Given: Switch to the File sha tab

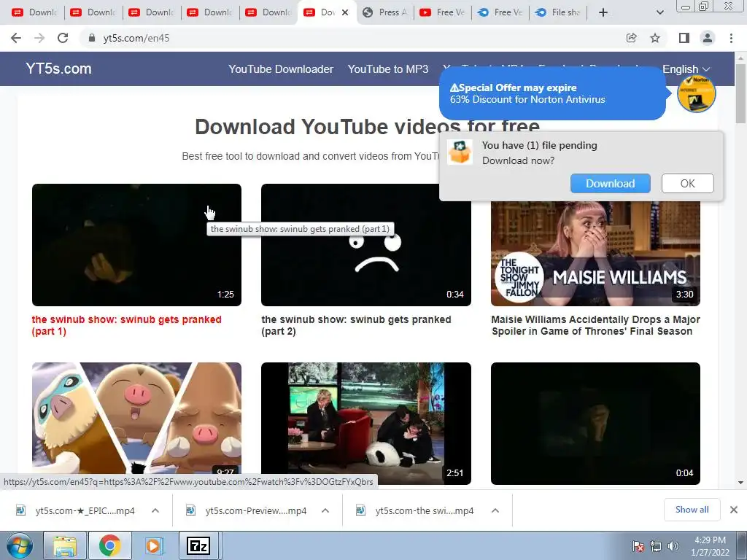Looking at the screenshot, I should point(559,12).
